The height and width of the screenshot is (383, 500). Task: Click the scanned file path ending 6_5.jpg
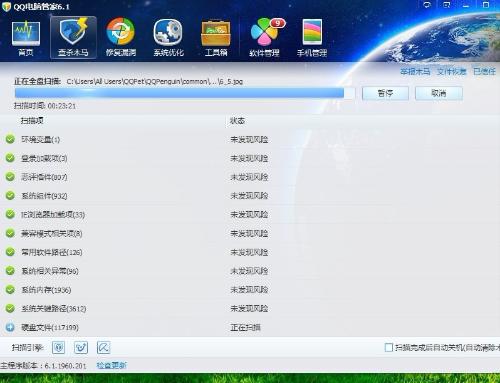click(155, 81)
